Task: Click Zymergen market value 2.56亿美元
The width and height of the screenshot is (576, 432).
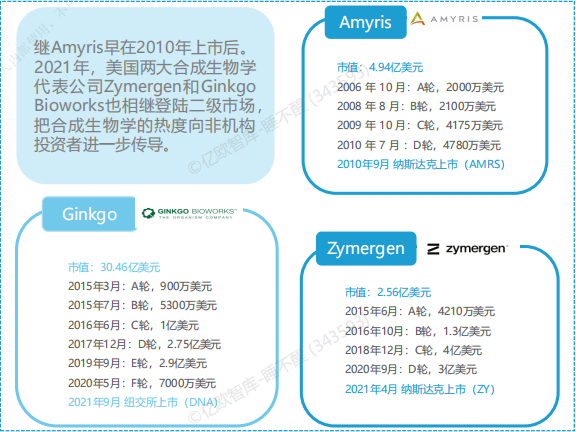Action: coord(388,292)
